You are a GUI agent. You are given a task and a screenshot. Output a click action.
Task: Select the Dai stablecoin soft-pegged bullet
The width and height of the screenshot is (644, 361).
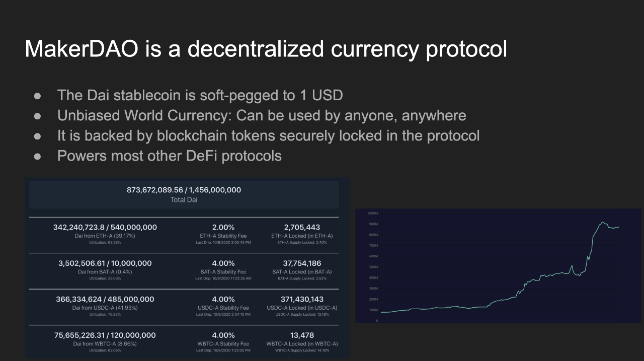pyautogui.click(x=200, y=95)
